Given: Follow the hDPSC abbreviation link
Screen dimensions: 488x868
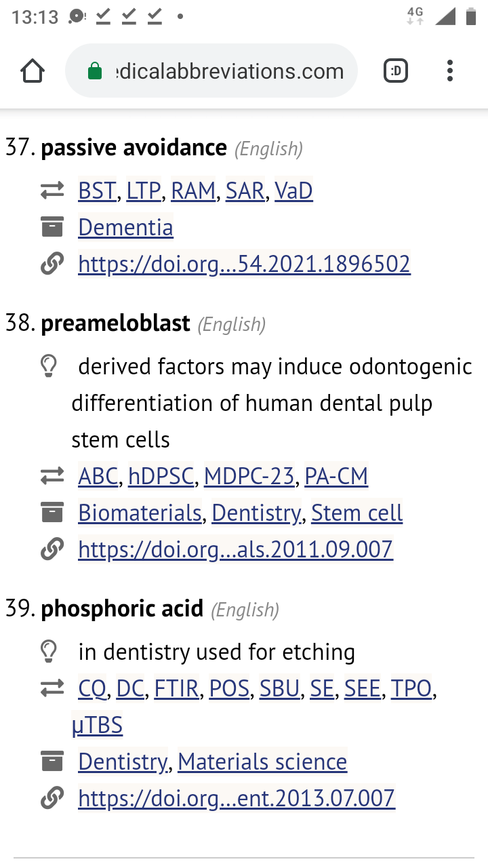Looking at the screenshot, I should pyautogui.click(x=162, y=477).
